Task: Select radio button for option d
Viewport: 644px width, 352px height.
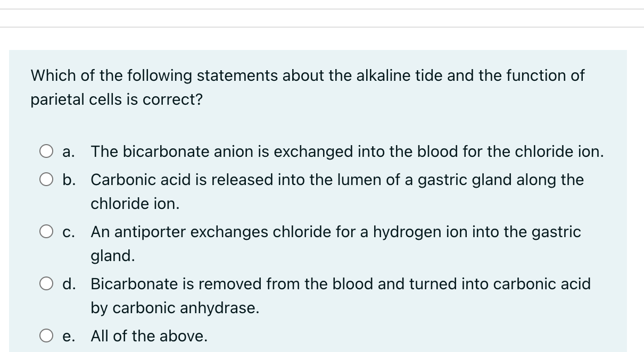Action: [x=48, y=284]
